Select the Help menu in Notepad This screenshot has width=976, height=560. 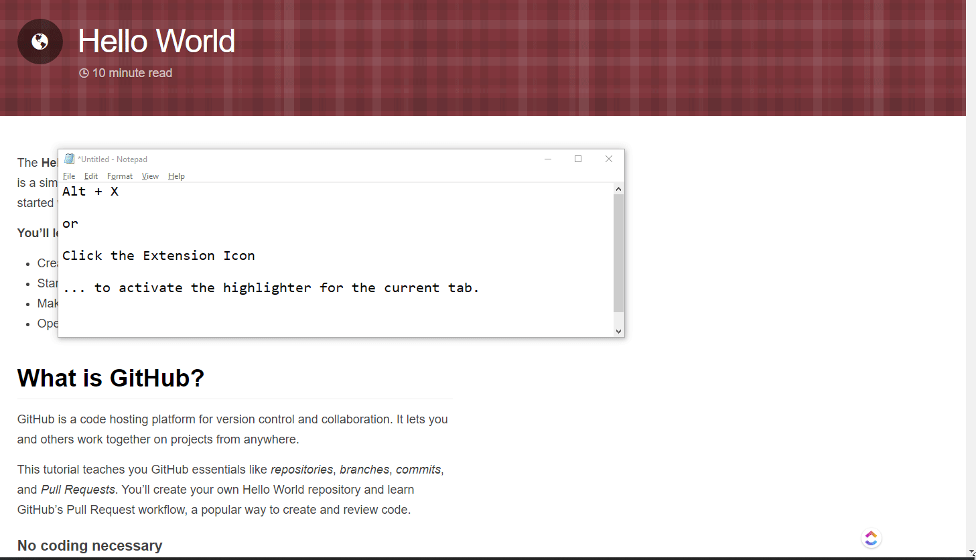point(176,176)
